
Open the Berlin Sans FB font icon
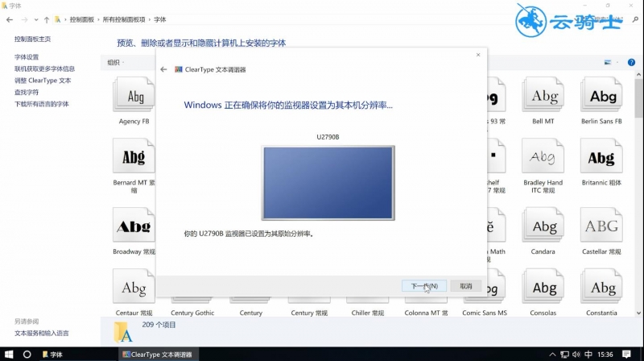click(x=601, y=94)
